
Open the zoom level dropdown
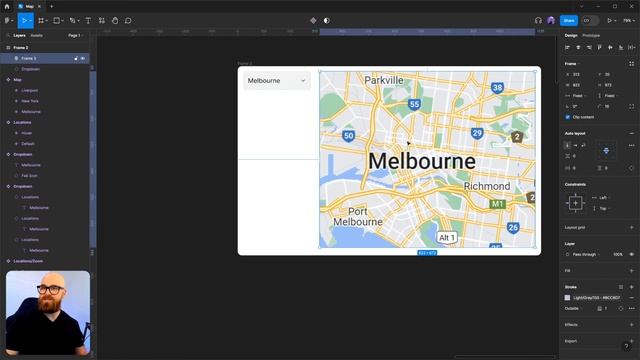click(x=629, y=20)
